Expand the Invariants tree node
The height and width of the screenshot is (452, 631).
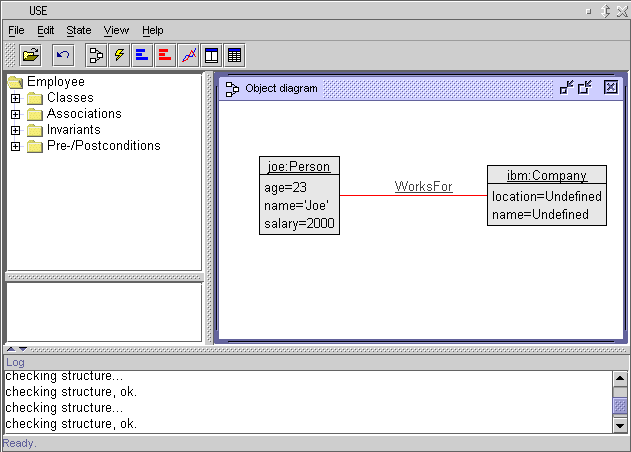coord(15,130)
